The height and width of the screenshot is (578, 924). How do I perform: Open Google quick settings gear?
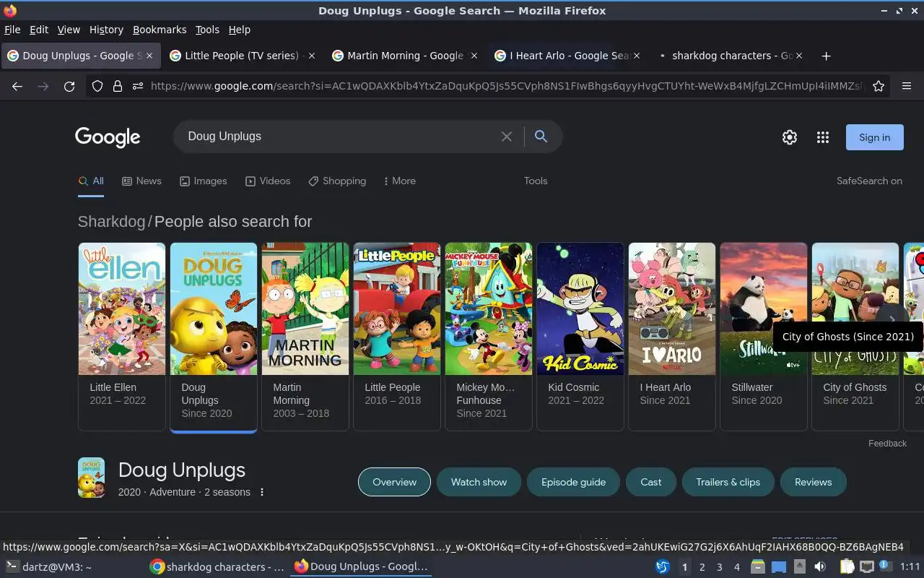pos(790,137)
